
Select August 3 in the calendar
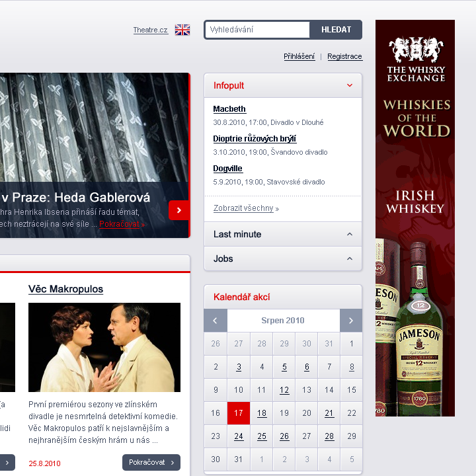[x=239, y=367]
